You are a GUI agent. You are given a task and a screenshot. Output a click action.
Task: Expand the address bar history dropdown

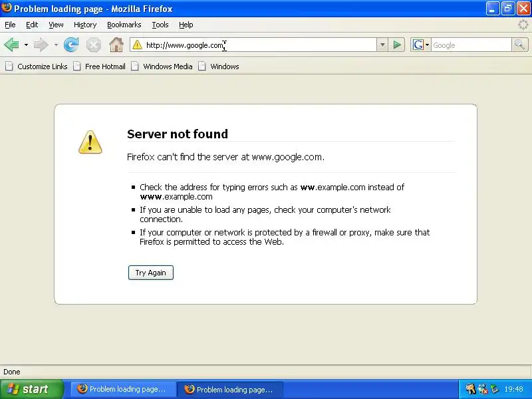click(x=382, y=45)
